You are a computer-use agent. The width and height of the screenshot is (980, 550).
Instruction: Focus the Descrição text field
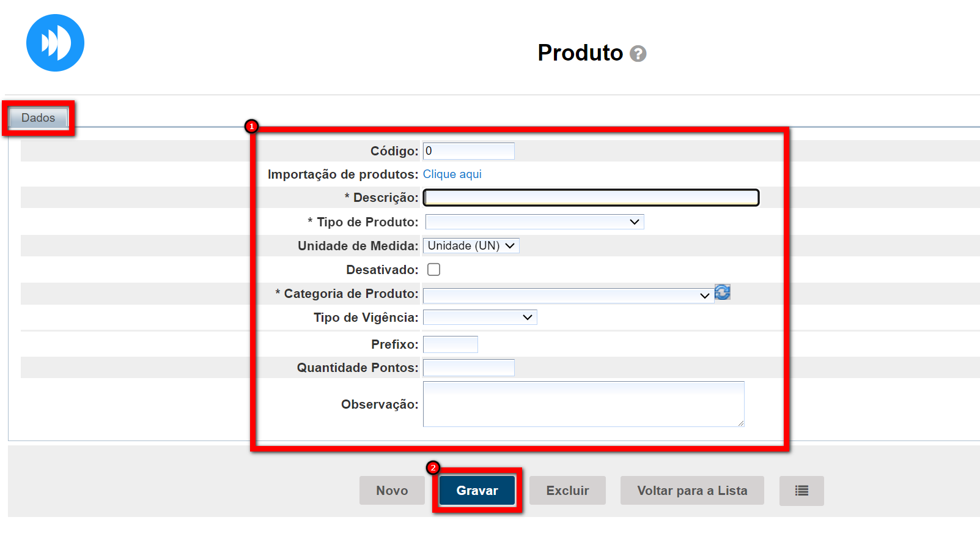pos(591,198)
